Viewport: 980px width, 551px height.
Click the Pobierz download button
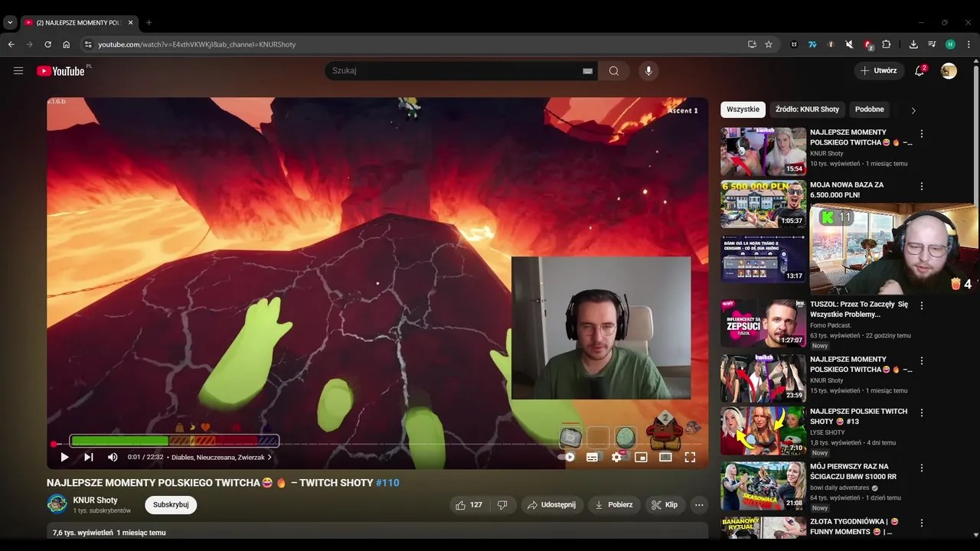pyautogui.click(x=613, y=505)
